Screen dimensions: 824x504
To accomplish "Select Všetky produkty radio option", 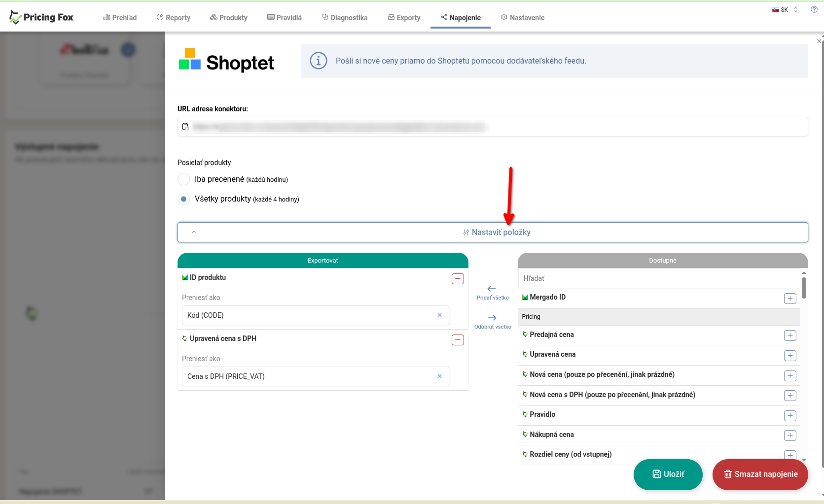I will [184, 199].
